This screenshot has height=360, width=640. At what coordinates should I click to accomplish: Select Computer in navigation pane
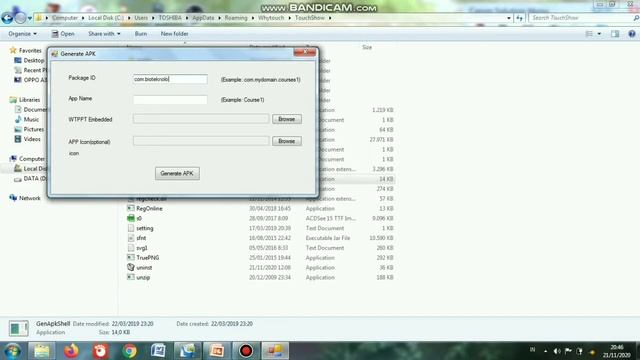tap(31, 159)
